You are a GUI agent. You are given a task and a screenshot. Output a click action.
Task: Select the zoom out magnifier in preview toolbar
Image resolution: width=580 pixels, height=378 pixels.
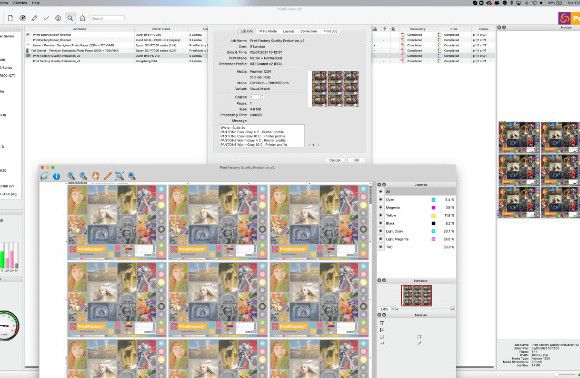click(x=84, y=176)
